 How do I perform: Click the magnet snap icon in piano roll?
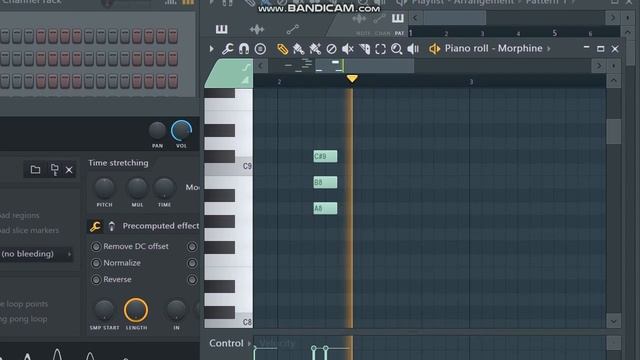(244, 49)
